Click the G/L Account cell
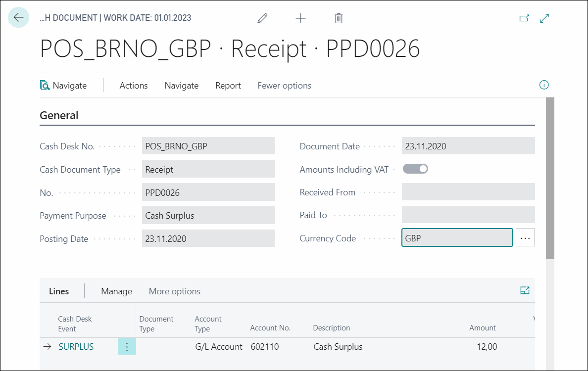The height and width of the screenshot is (371, 588). [219, 347]
